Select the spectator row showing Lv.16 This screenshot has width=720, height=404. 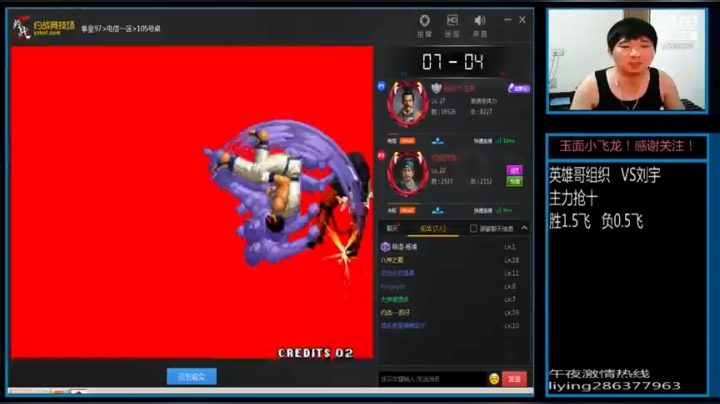pyautogui.click(x=452, y=313)
